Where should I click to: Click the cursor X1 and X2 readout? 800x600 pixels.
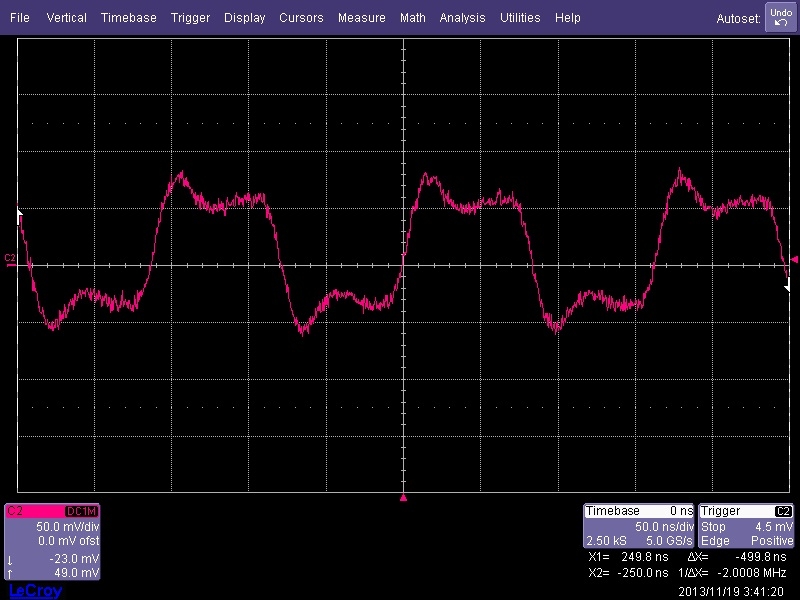pos(630,564)
